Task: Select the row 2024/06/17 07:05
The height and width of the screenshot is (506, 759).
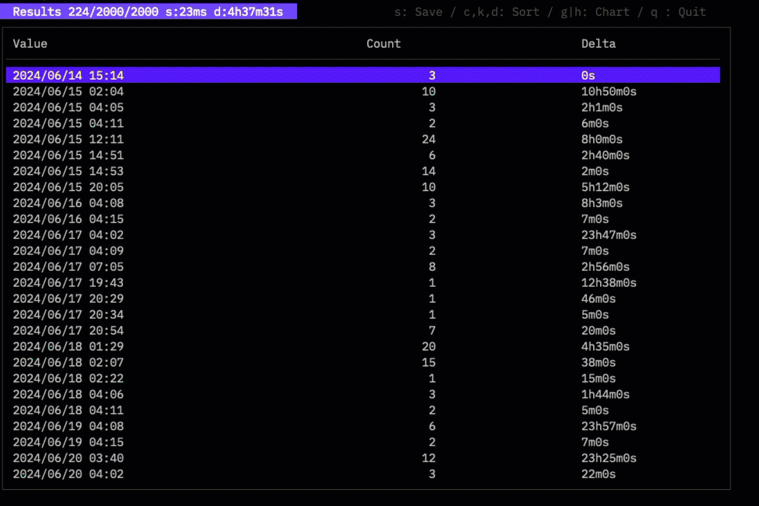Action: [363, 267]
